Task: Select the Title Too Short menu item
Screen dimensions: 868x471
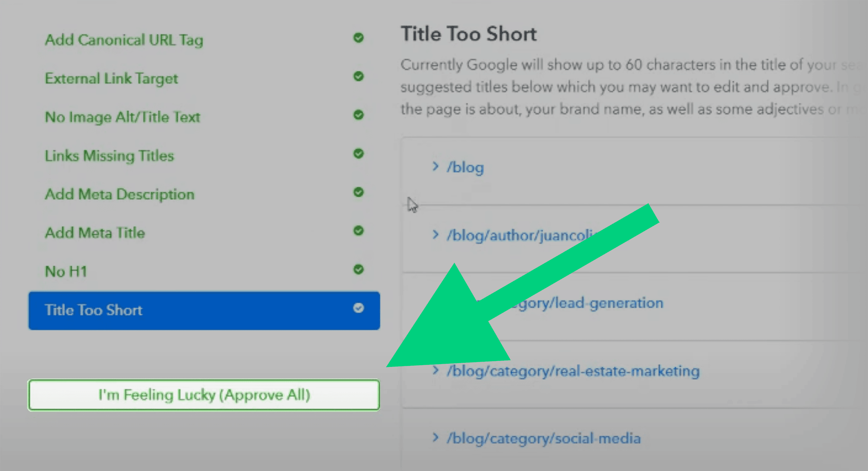Action: pos(94,310)
